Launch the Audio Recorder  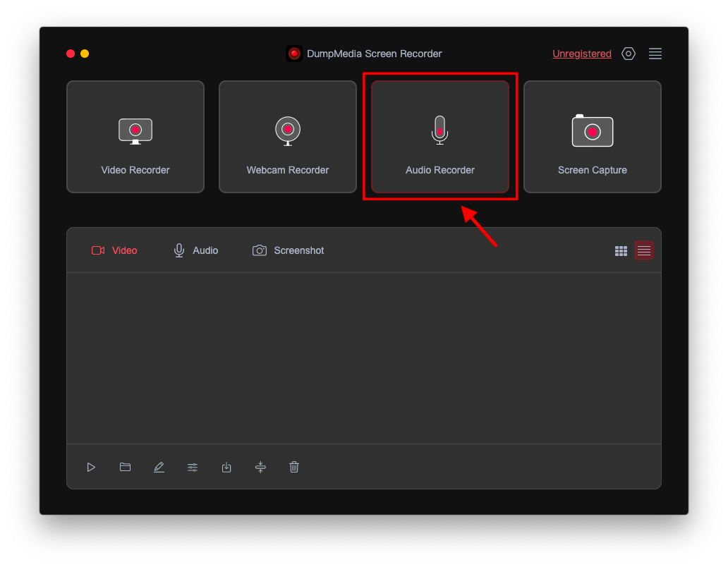[439, 136]
